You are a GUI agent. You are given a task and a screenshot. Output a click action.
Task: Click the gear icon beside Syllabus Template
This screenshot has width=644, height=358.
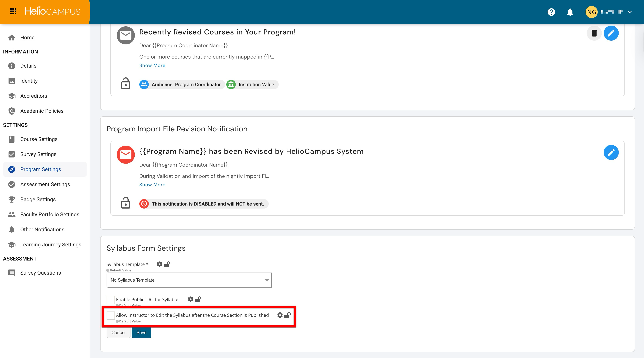[x=159, y=264]
